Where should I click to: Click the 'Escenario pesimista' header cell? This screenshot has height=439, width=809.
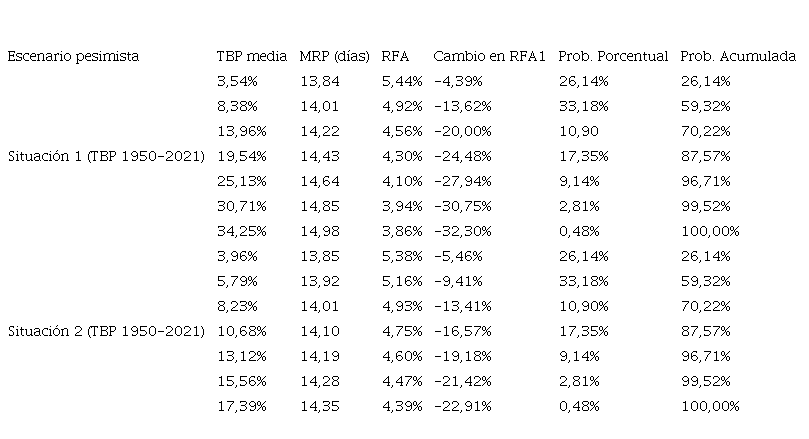(x=73, y=57)
